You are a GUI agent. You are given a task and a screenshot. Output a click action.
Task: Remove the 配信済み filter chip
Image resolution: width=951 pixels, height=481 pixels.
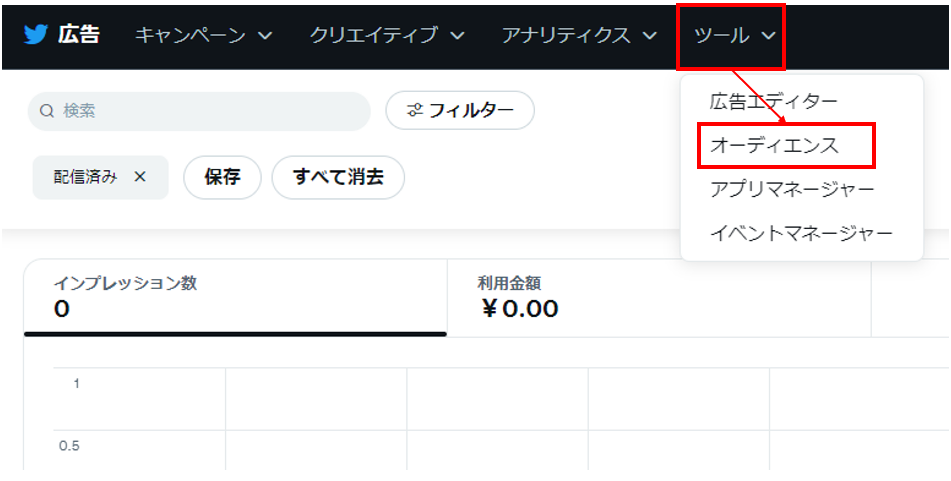click(140, 177)
